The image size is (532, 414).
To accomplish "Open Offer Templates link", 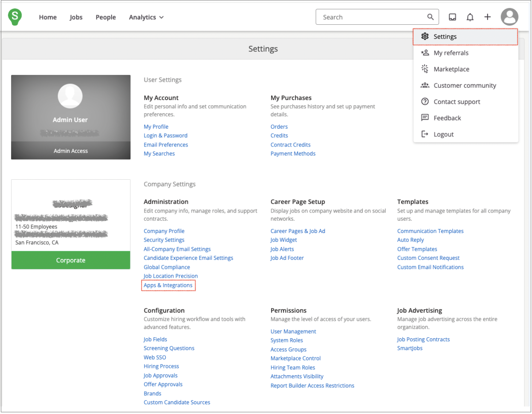I will pyautogui.click(x=417, y=249).
